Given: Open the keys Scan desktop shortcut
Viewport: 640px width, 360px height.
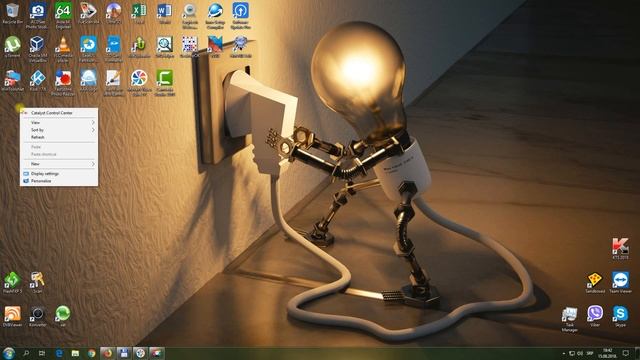Looking at the screenshot, I should click(38, 282).
